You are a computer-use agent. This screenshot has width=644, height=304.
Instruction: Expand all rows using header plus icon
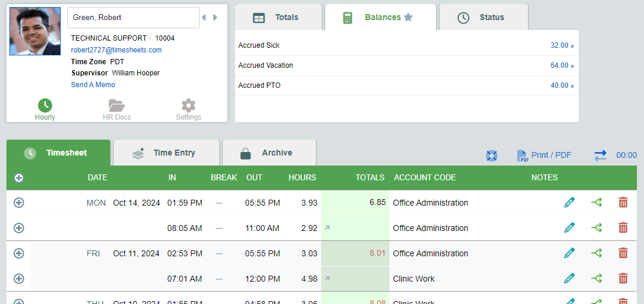pyautogui.click(x=19, y=178)
